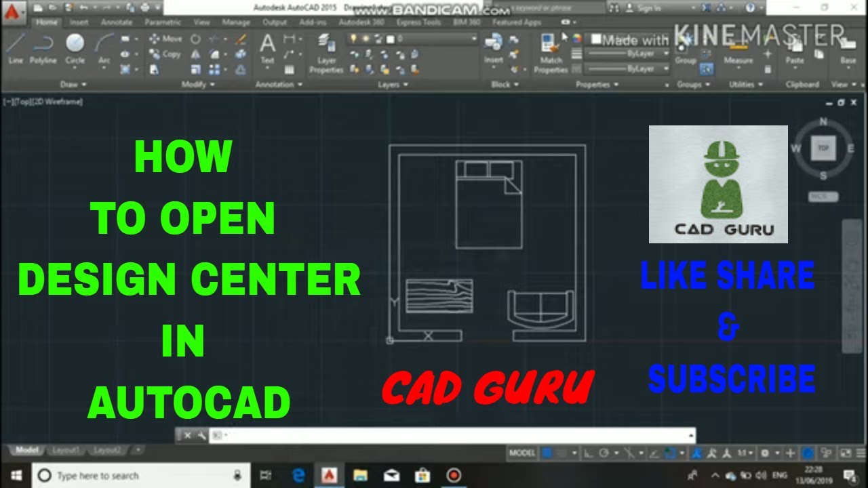Click the help question mark icon

(x=751, y=8)
